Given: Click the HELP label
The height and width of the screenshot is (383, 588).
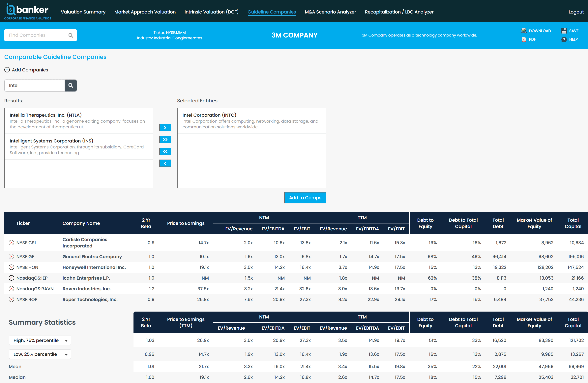Looking at the screenshot, I should (x=573, y=39).
